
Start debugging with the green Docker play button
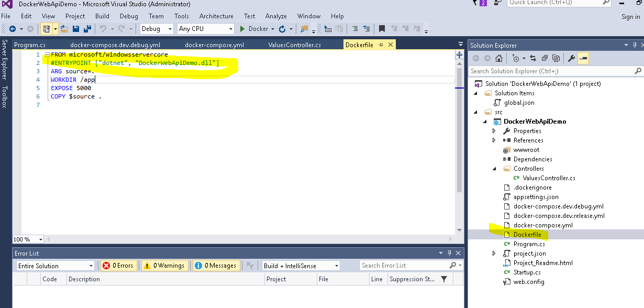tap(242, 29)
